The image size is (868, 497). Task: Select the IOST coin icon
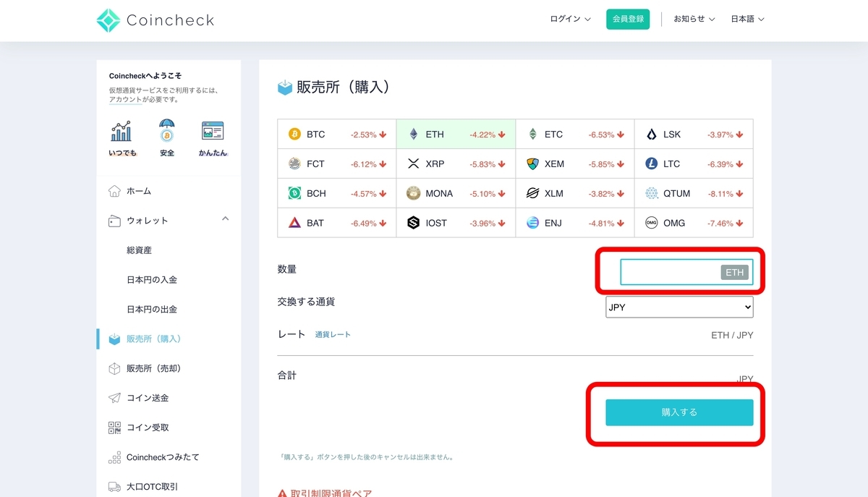414,223
